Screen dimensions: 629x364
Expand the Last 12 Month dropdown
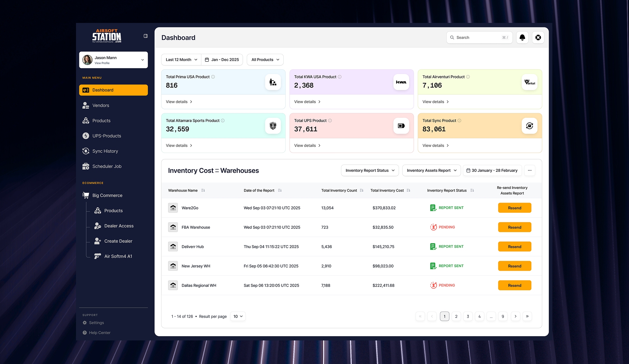(181, 60)
